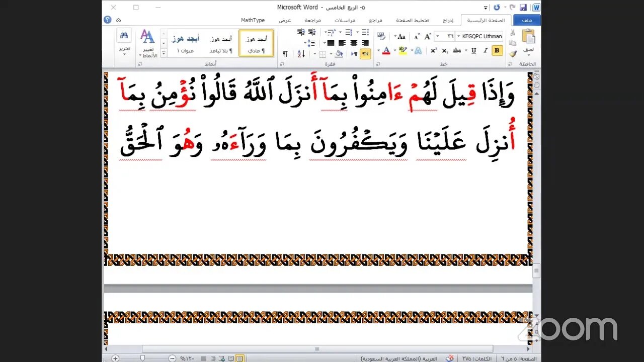Open the font size dropdown
Viewport: 644px width, 362px height.
click(x=437, y=36)
